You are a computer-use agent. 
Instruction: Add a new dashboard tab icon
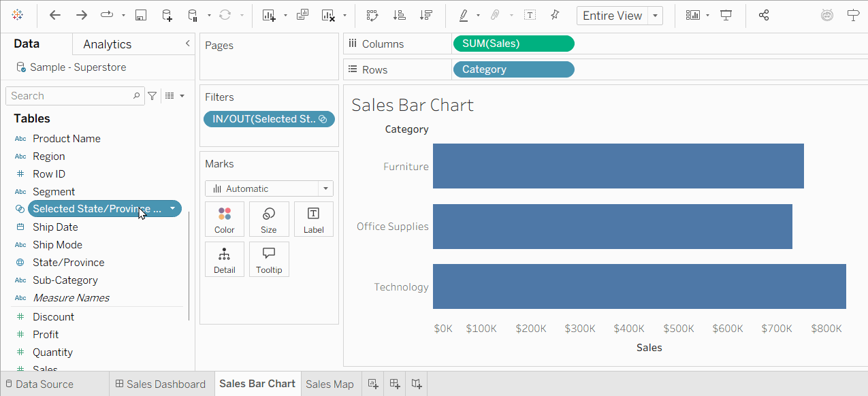[x=395, y=384]
